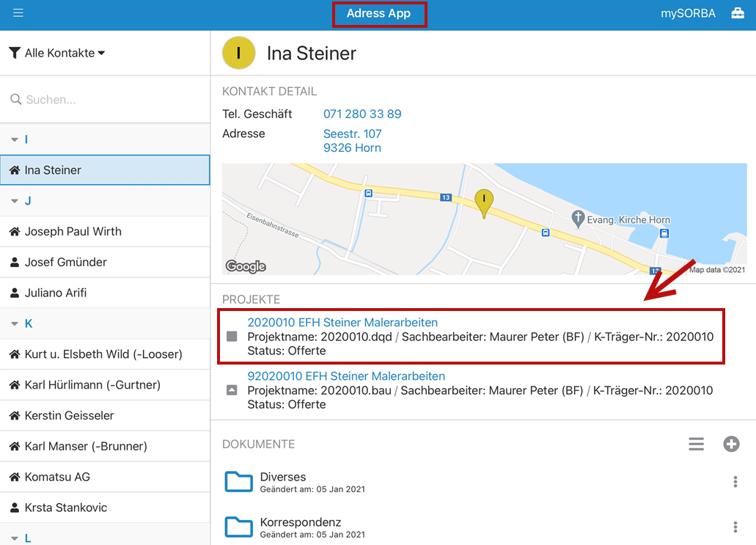Open the Korrespondenz folder name
The height and width of the screenshot is (545, 756).
(301, 522)
